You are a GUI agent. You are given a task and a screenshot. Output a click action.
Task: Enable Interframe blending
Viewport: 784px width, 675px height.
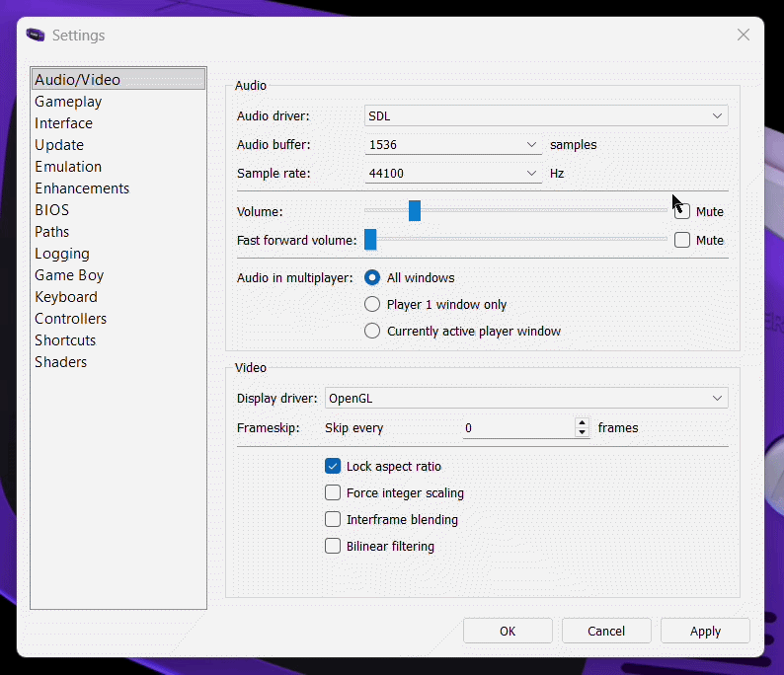[333, 519]
